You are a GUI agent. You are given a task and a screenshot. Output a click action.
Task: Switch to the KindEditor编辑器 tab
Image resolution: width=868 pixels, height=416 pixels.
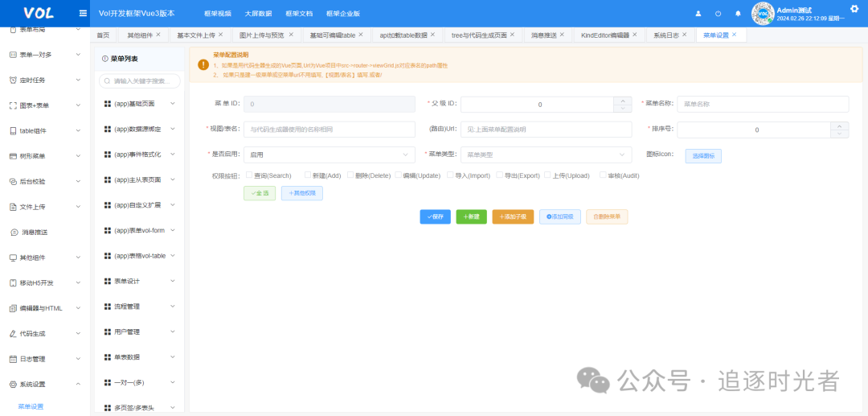coord(605,35)
